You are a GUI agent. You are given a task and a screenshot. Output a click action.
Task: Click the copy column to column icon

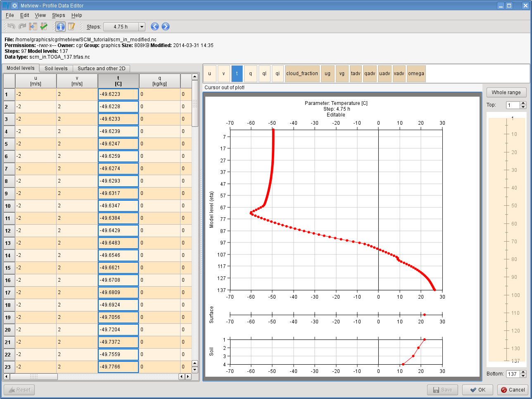[x=33, y=26]
